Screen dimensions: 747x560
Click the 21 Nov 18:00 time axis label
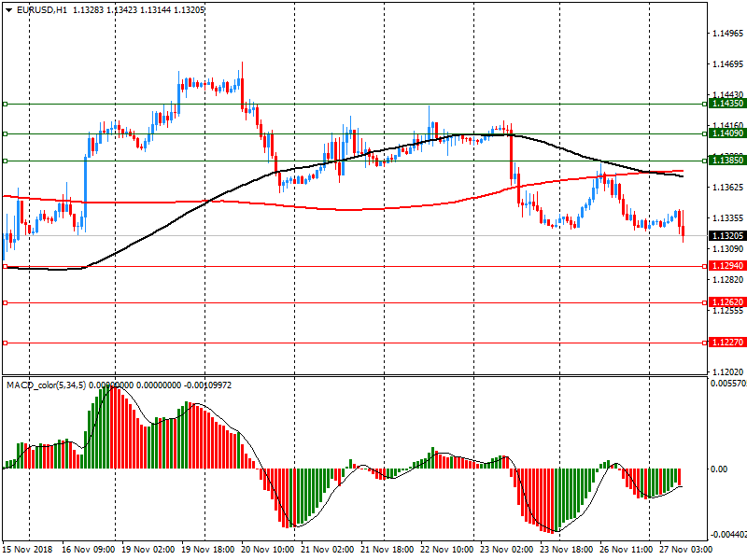(x=387, y=550)
